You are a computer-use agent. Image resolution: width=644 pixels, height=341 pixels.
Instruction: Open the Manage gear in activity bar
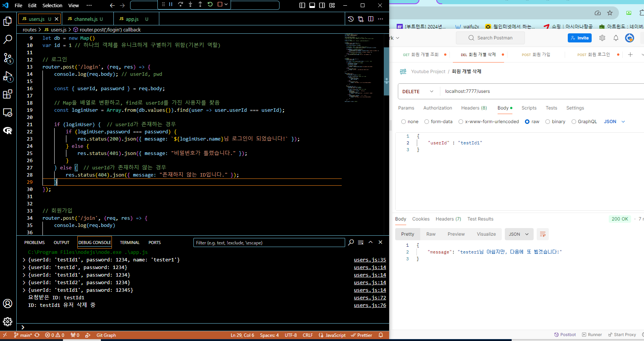8,322
